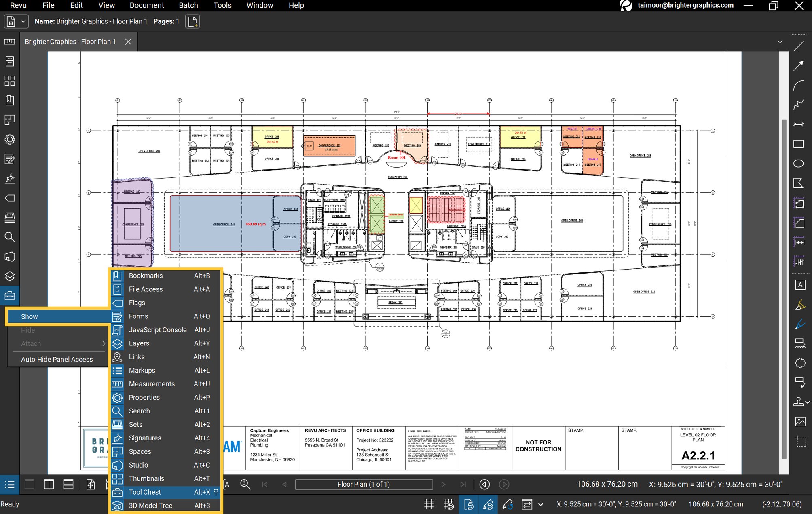Image resolution: width=812 pixels, height=514 pixels.
Task: Enable snap to content in the status bar
Action: pyautogui.click(x=469, y=504)
